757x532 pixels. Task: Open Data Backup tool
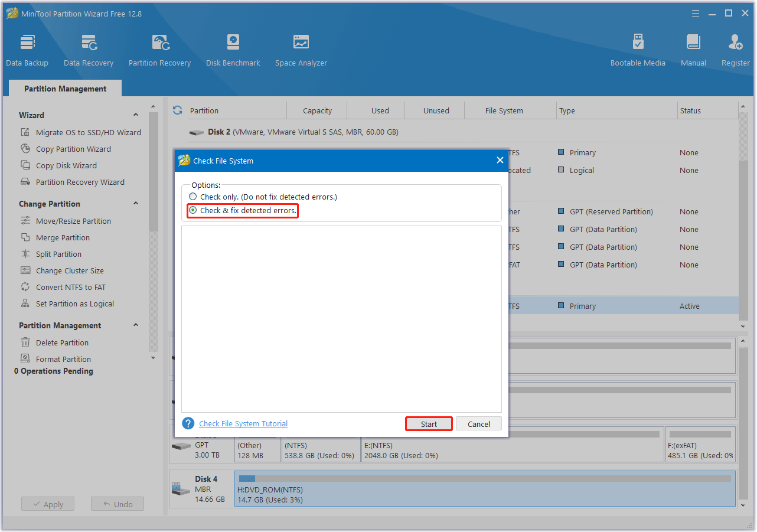[27, 51]
